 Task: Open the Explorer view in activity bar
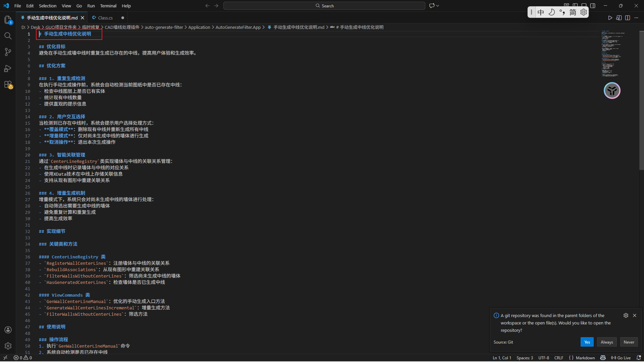pyautogui.click(x=8, y=20)
